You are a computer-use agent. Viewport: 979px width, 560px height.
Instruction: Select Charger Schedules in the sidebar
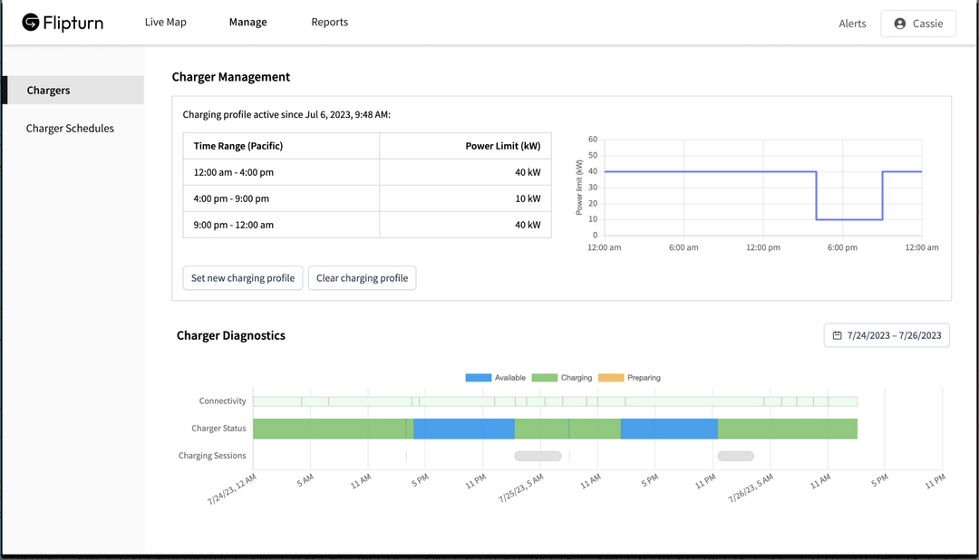click(x=70, y=129)
